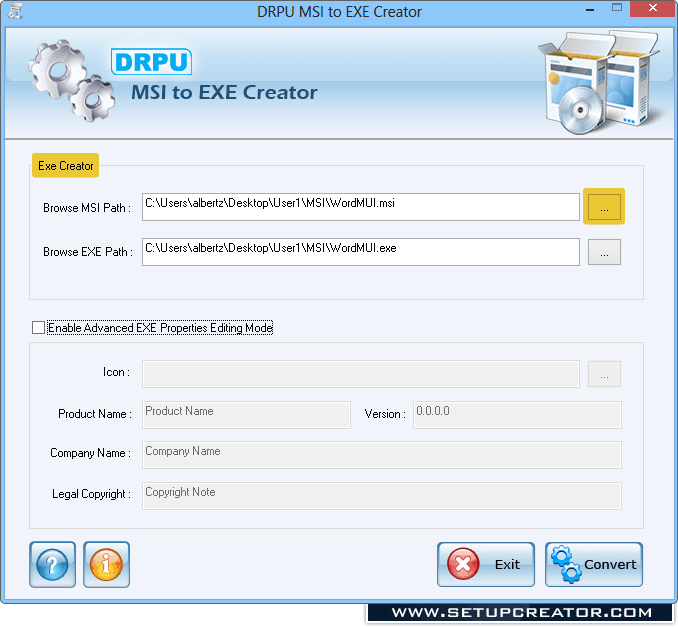Browse for EXE output path ellipsis button
Image resolution: width=678 pixels, height=627 pixels.
[x=604, y=252]
